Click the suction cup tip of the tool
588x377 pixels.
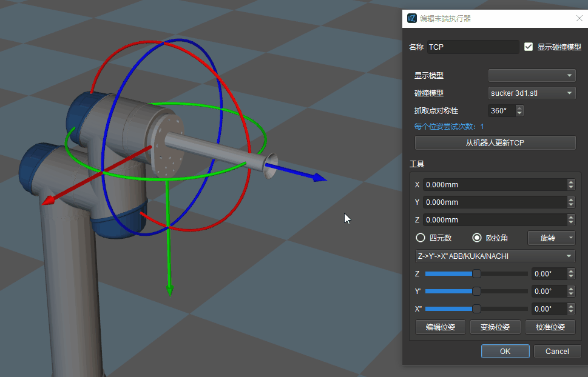pos(268,165)
